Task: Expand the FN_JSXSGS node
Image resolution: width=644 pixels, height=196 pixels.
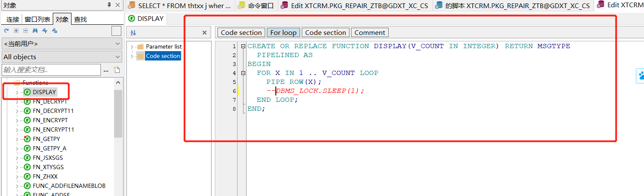Action: tap(17, 158)
